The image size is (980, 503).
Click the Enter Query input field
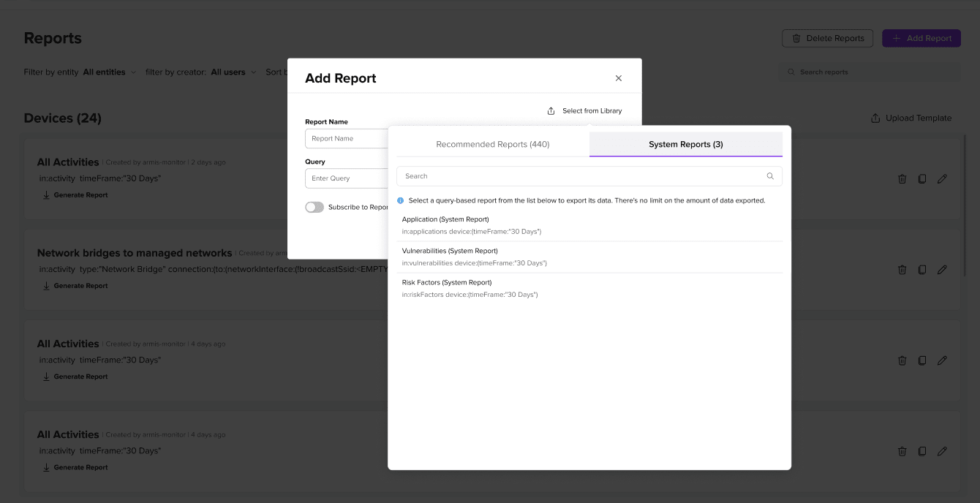click(x=347, y=178)
